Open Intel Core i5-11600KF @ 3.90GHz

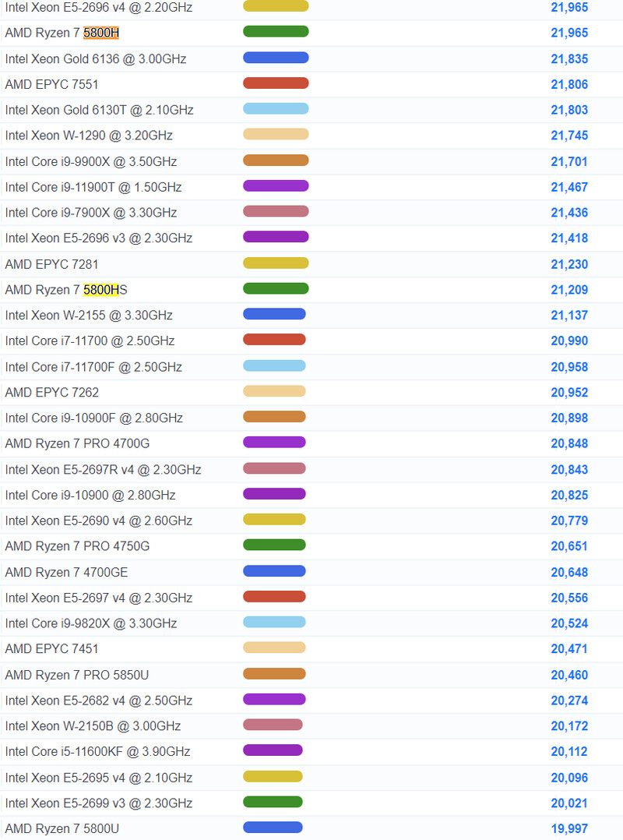click(x=98, y=752)
